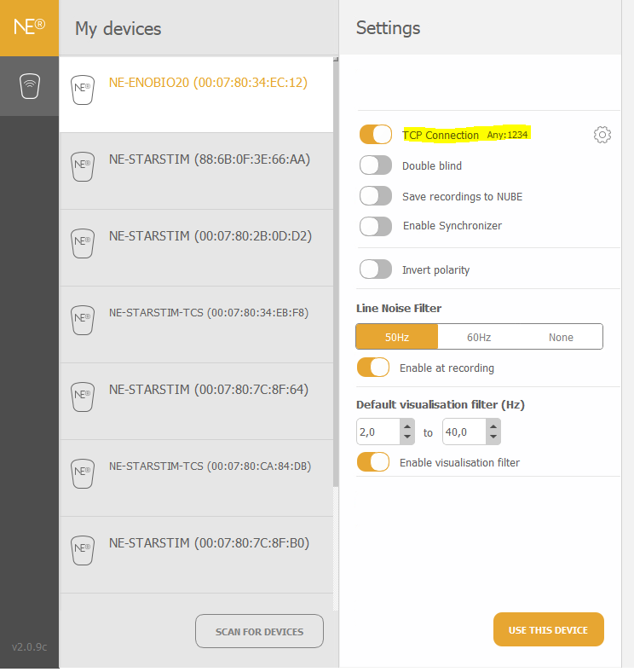Click icon beside NE-STARSTIM 00:07:80:7C:8F:64
Viewport: 634px width, 672px height.
point(83,397)
